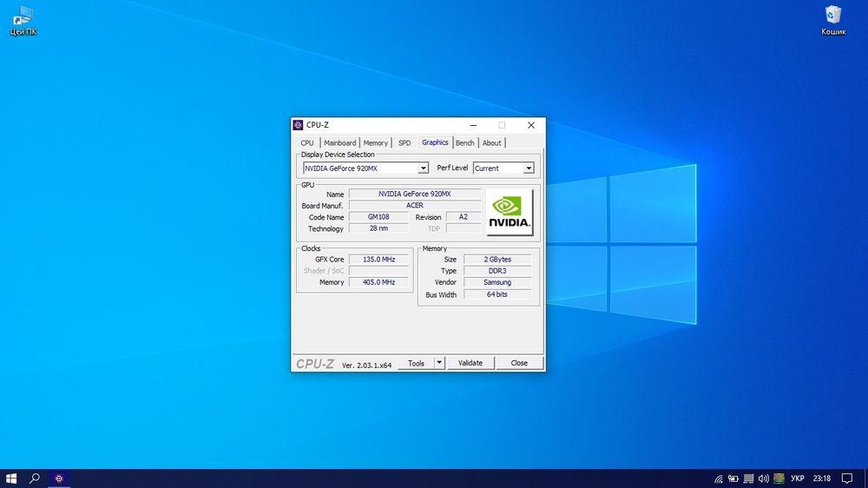Click the Vendor value Samsung
Image resolution: width=868 pixels, height=488 pixels.
pyautogui.click(x=497, y=282)
